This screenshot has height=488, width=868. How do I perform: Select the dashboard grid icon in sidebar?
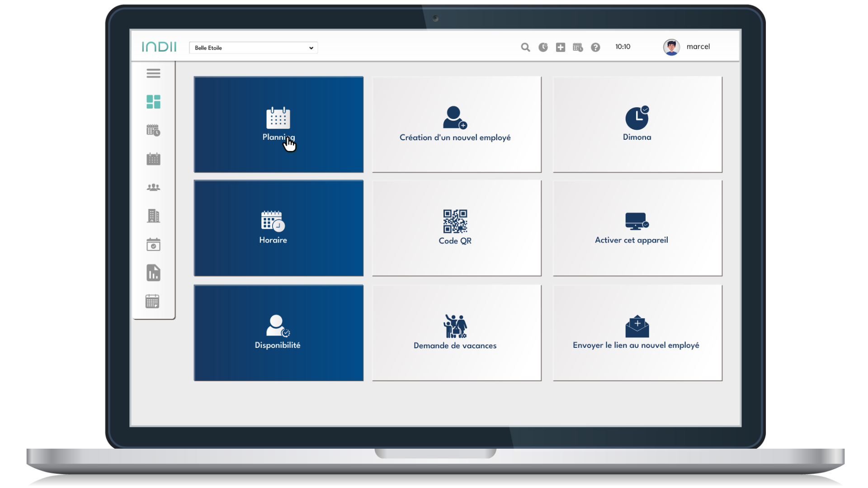click(x=153, y=102)
